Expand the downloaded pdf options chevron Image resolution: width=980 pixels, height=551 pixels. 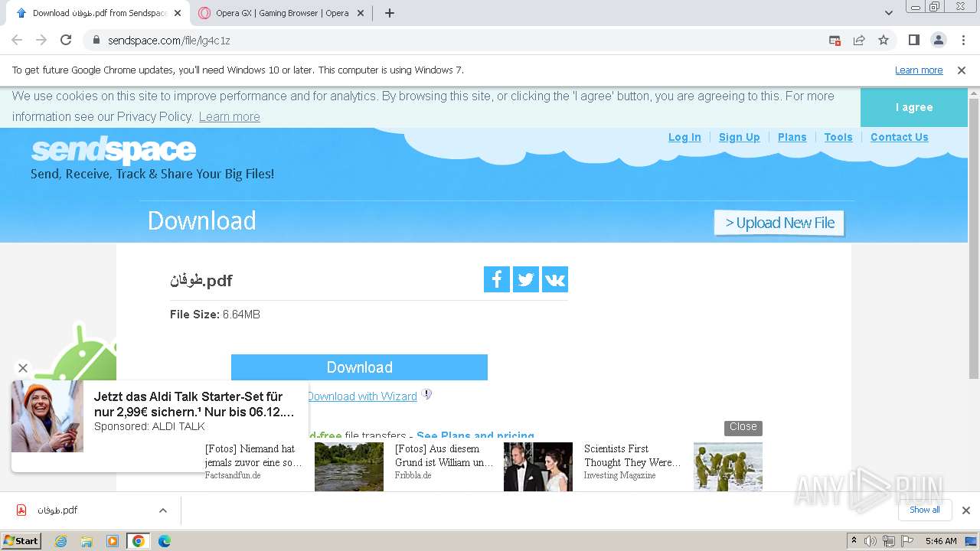163,510
